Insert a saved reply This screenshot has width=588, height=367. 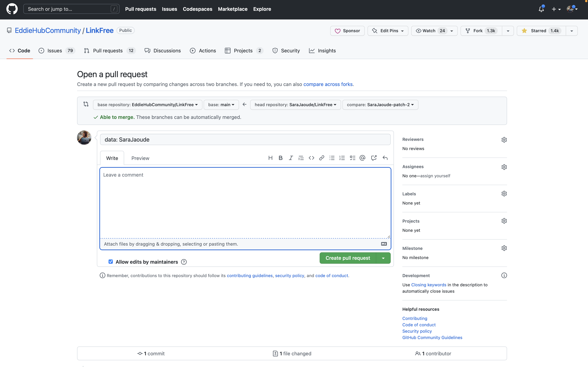pos(385,158)
